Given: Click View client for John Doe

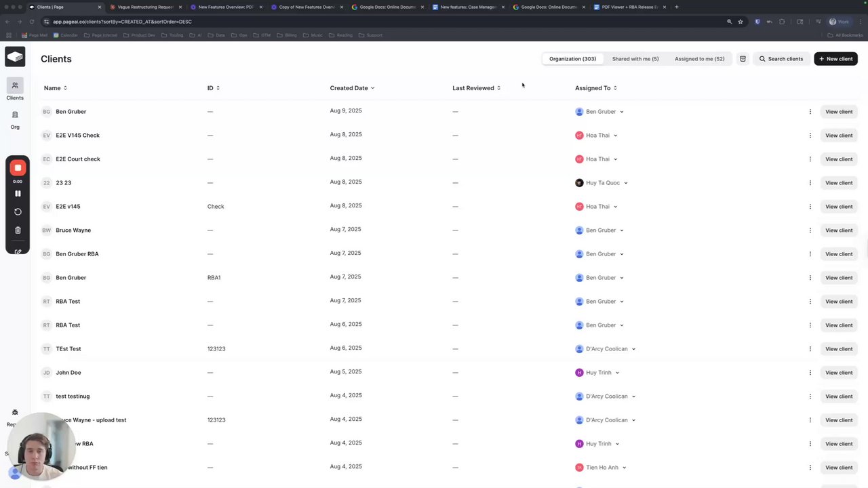Looking at the screenshot, I should (x=838, y=373).
